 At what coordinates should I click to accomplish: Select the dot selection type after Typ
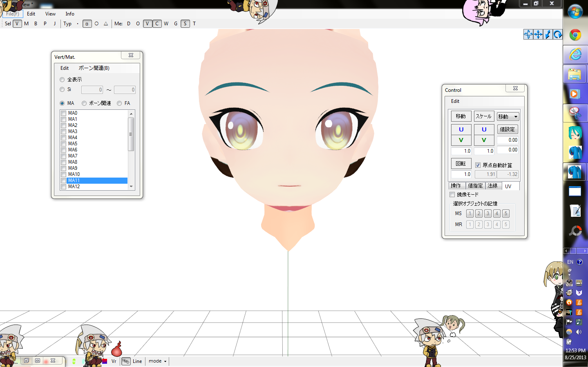78,24
